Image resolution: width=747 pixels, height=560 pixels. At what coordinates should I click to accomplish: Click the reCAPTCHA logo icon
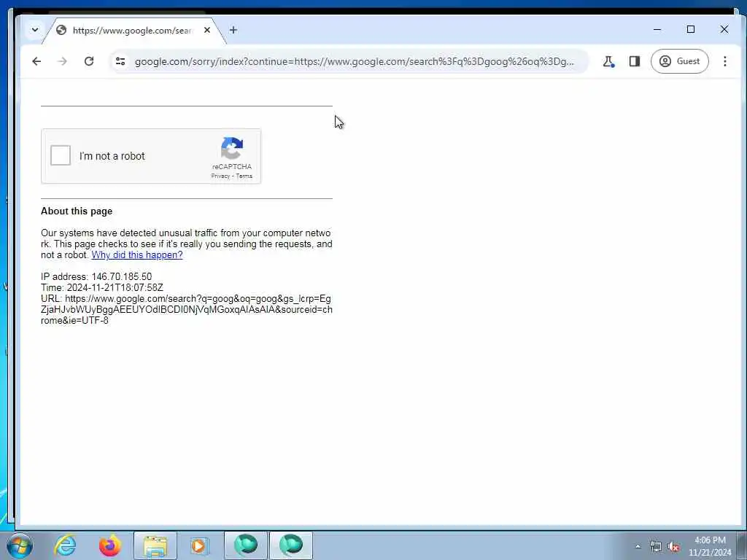(232, 148)
